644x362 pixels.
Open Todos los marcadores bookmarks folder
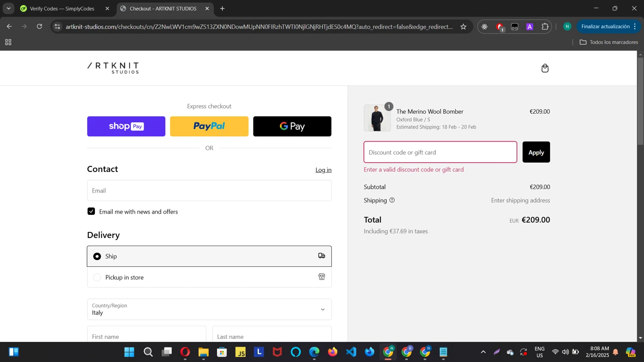[609, 42]
